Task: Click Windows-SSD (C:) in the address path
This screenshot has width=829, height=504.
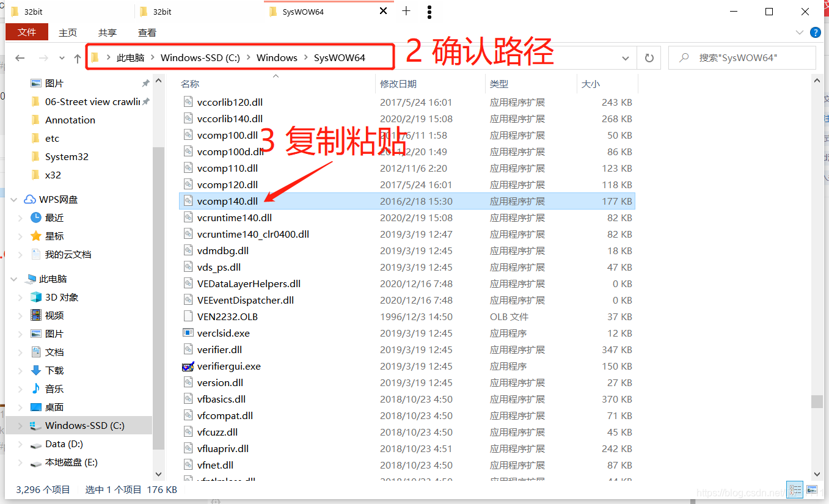Action: 200,57
